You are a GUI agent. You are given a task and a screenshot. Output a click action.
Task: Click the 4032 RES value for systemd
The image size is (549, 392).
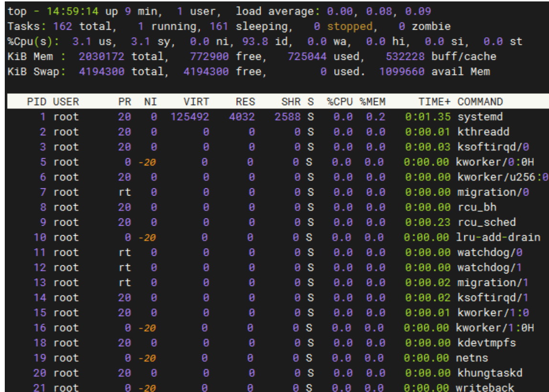pos(242,117)
